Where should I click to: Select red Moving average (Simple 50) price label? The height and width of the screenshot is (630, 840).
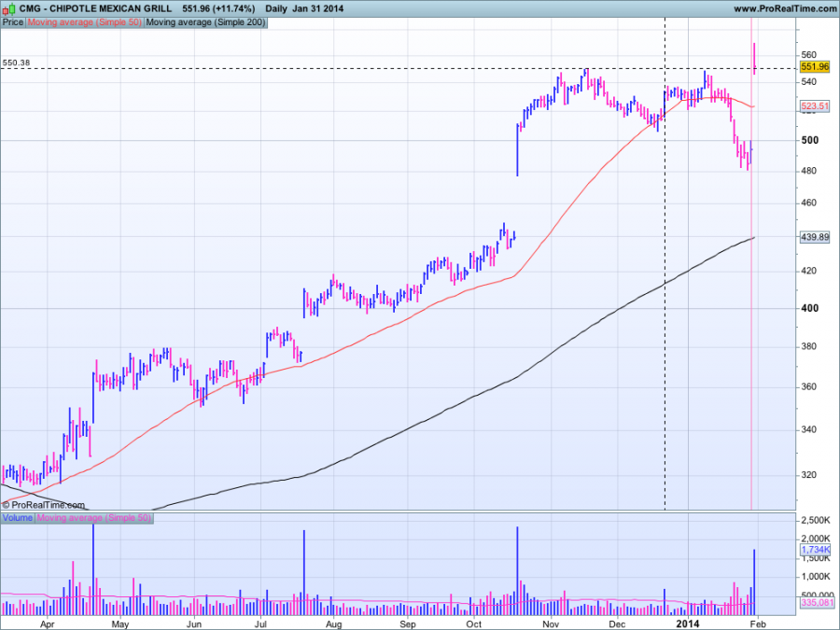click(x=85, y=22)
